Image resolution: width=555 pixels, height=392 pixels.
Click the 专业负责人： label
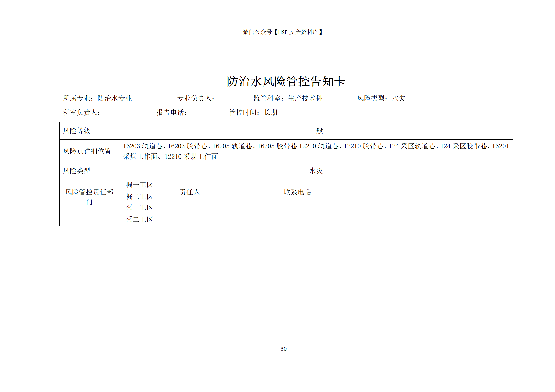click(x=196, y=98)
